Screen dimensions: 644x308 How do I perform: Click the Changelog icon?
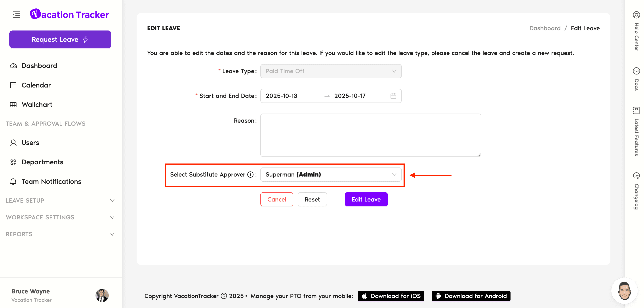[x=636, y=176]
